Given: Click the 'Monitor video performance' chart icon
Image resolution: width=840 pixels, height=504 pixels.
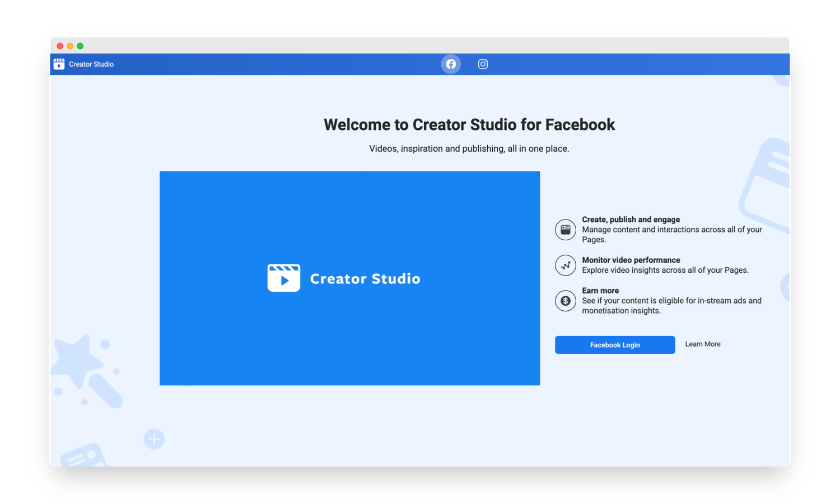Looking at the screenshot, I should point(565,265).
